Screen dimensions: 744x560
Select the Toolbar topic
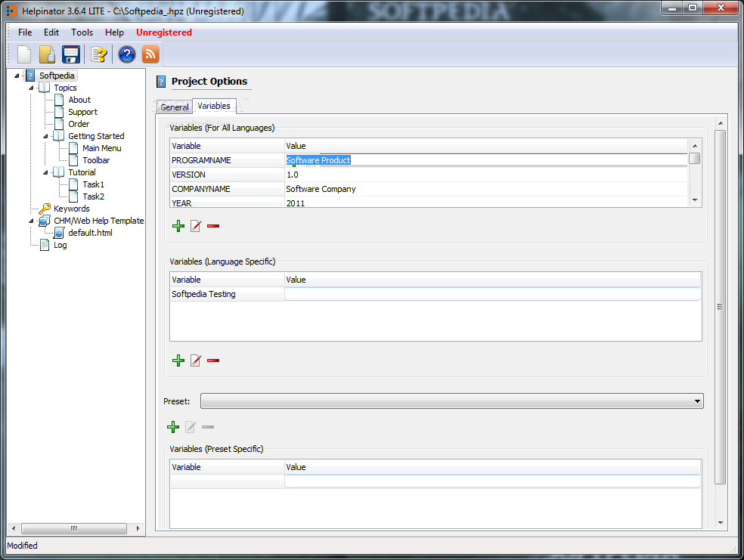tap(96, 160)
